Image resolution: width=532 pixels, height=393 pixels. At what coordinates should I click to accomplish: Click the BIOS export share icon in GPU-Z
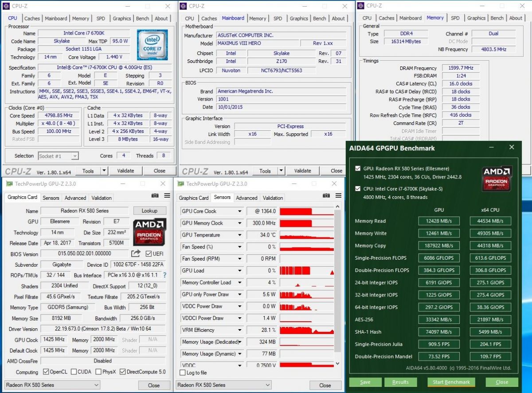pyautogui.click(x=136, y=253)
